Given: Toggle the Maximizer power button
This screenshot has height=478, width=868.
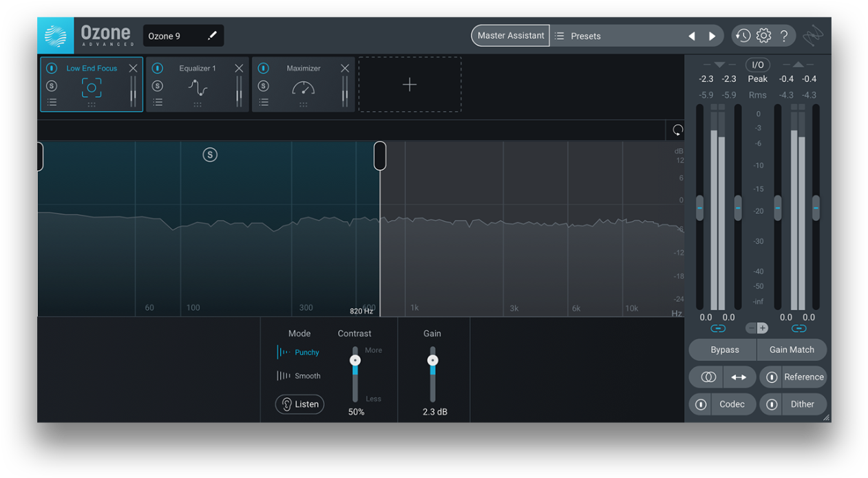Looking at the screenshot, I should (264, 68).
